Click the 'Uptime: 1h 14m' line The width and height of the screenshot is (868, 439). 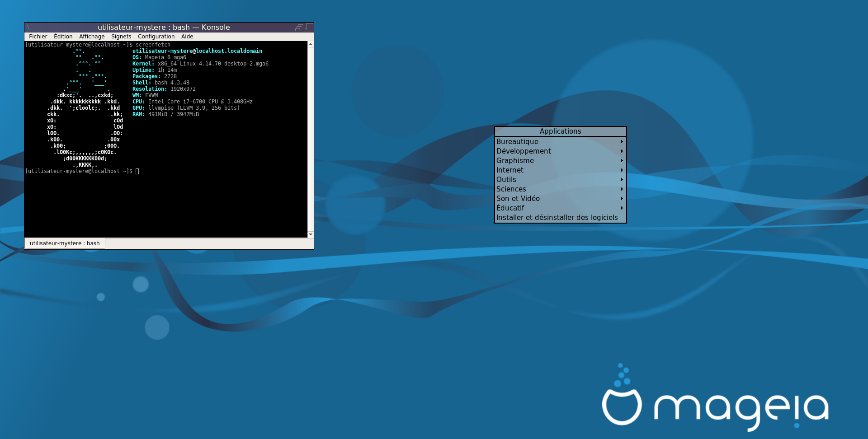(x=155, y=70)
